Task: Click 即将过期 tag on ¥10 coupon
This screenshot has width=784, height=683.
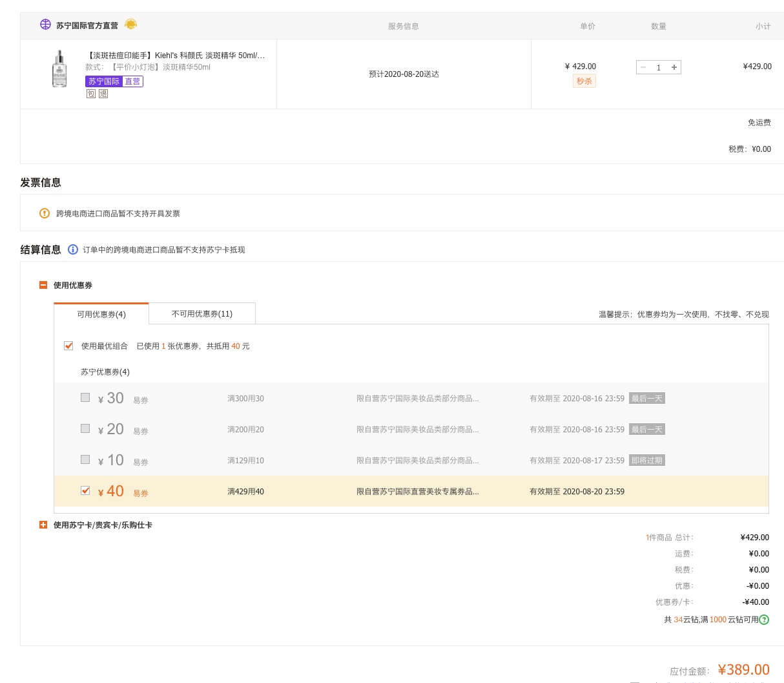Action: [647, 460]
